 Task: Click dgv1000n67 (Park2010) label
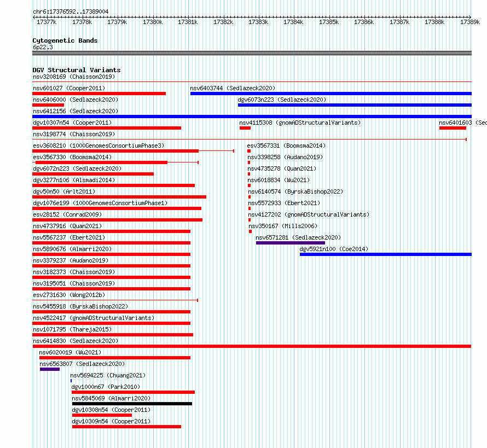106,387
